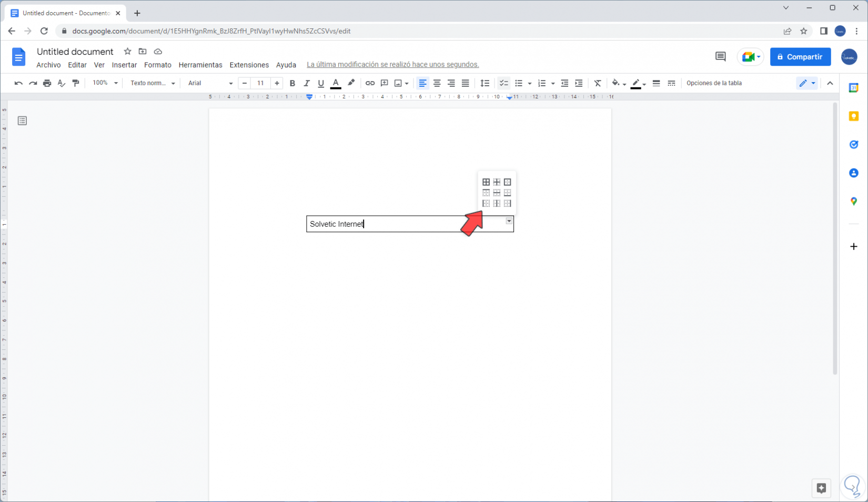Open Google Calendar side panel
868x502 pixels.
click(854, 88)
